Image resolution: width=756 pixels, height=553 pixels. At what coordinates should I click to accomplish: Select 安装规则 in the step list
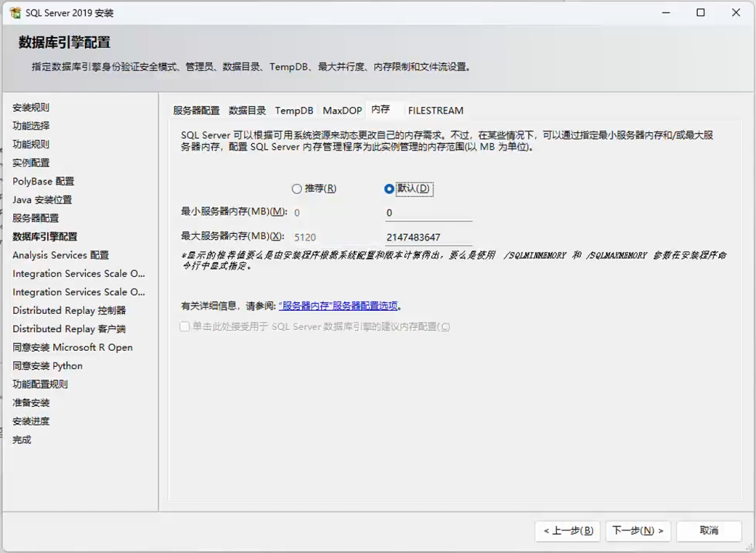[31, 108]
